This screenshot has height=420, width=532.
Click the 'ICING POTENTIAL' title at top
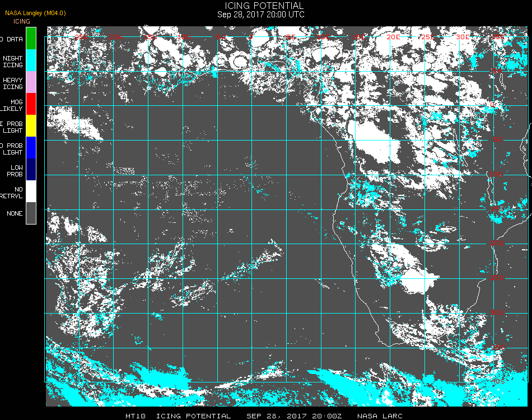pyautogui.click(x=264, y=6)
